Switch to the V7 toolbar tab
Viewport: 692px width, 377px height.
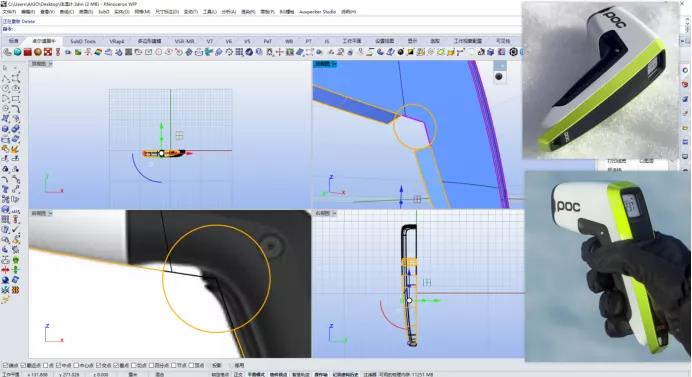point(210,41)
